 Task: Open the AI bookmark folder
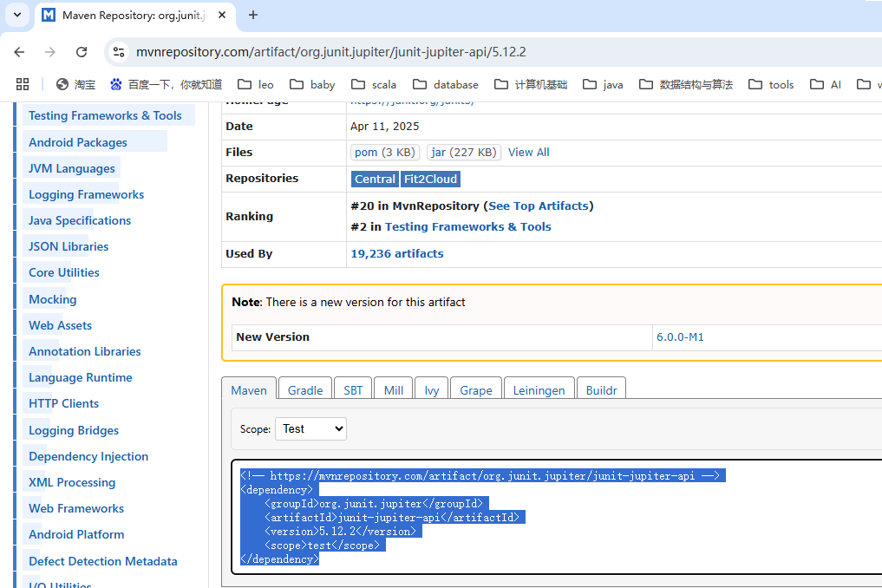826,84
